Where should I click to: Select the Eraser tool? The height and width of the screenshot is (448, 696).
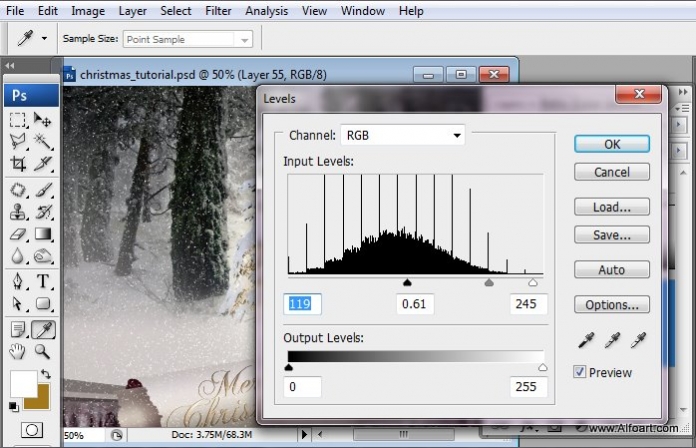coord(18,234)
